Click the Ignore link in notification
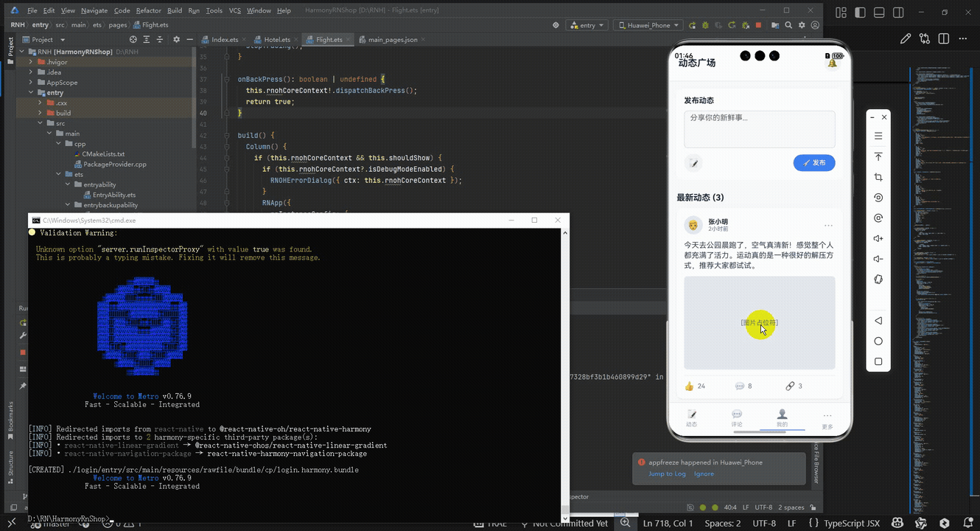 (x=704, y=473)
